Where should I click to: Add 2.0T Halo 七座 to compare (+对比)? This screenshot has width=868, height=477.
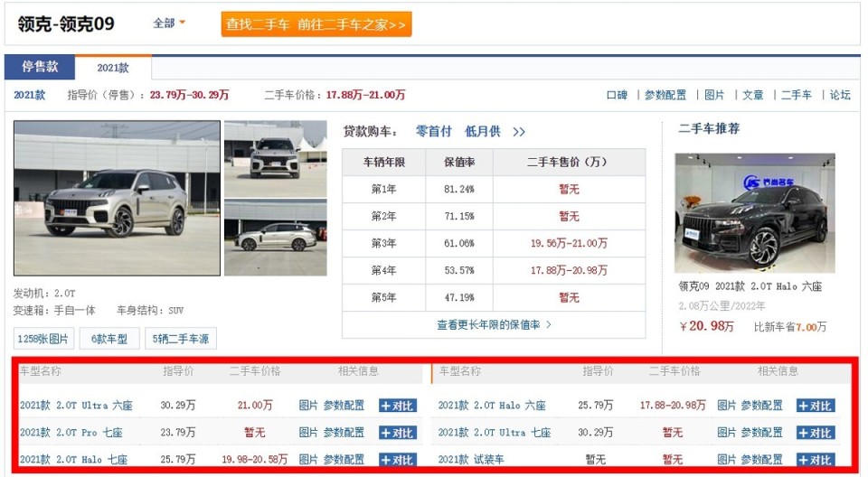[398, 460]
